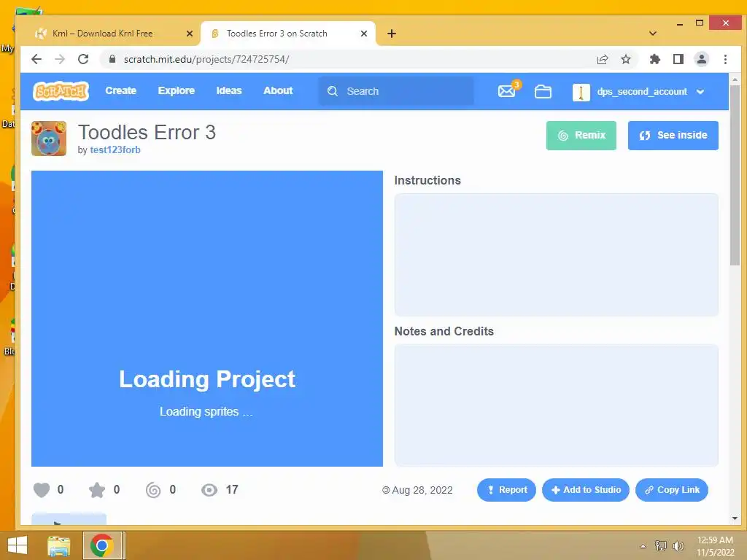Show hidden system tray icons
Screen dimensions: 747x560
pyautogui.click(x=643, y=546)
